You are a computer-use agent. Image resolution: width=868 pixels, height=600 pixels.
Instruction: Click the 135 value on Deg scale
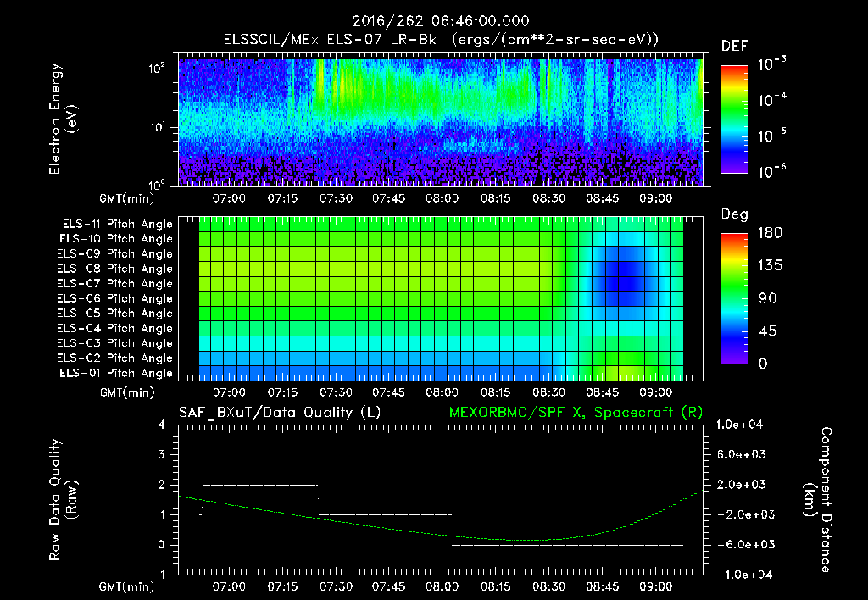770,266
